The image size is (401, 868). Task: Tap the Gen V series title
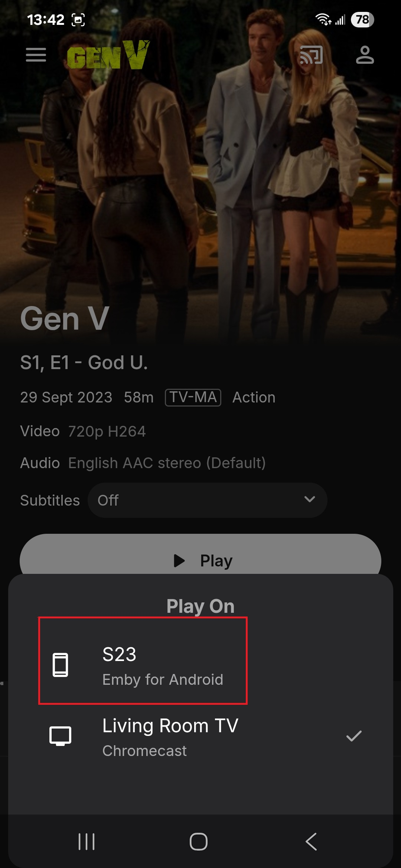65,318
